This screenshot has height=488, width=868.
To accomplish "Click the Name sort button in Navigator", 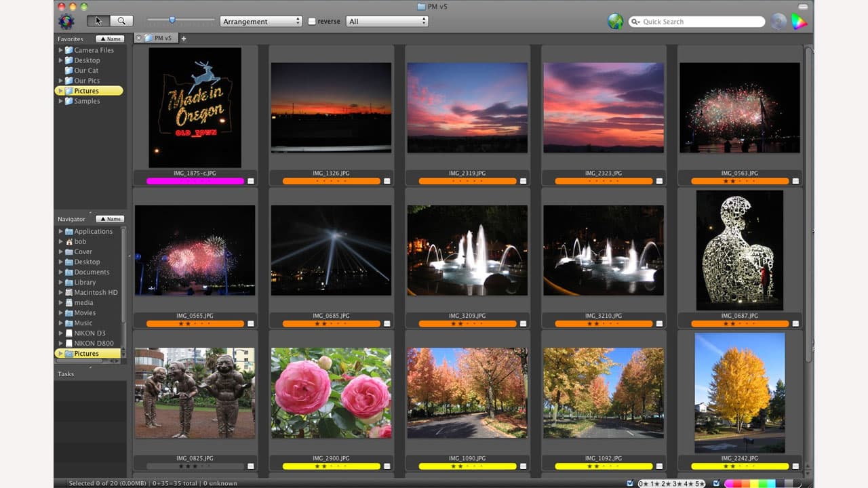I will pyautogui.click(x=109, y=219).
